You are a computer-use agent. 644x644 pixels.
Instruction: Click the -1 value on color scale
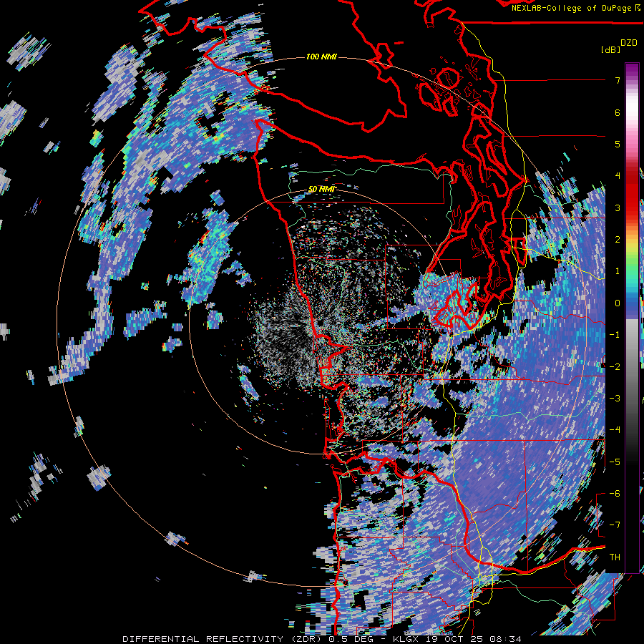click(x=615, y=335)
